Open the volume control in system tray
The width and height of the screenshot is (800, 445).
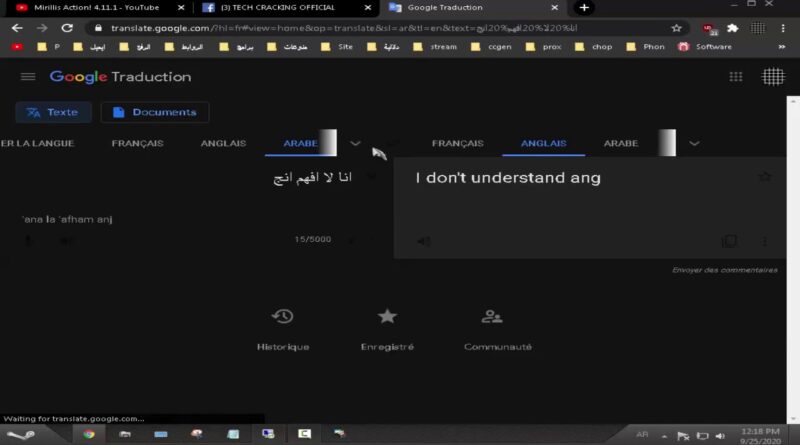click(720, 436)
